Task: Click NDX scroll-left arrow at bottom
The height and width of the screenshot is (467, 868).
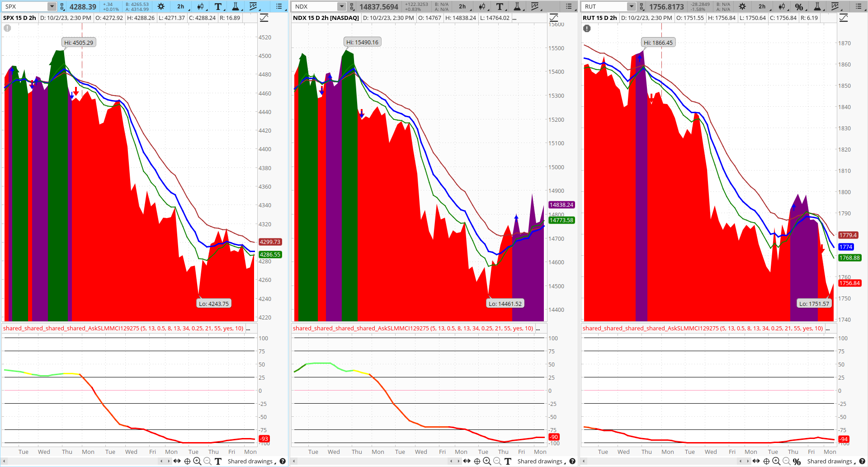Action: pos(294,461)
